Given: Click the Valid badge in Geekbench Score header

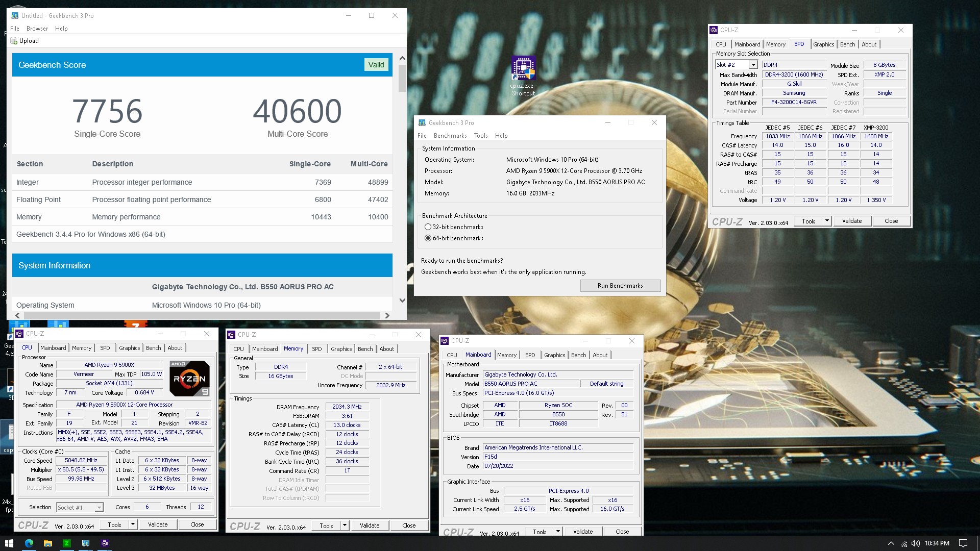Looking at the screenshot, I should point(376,65).
